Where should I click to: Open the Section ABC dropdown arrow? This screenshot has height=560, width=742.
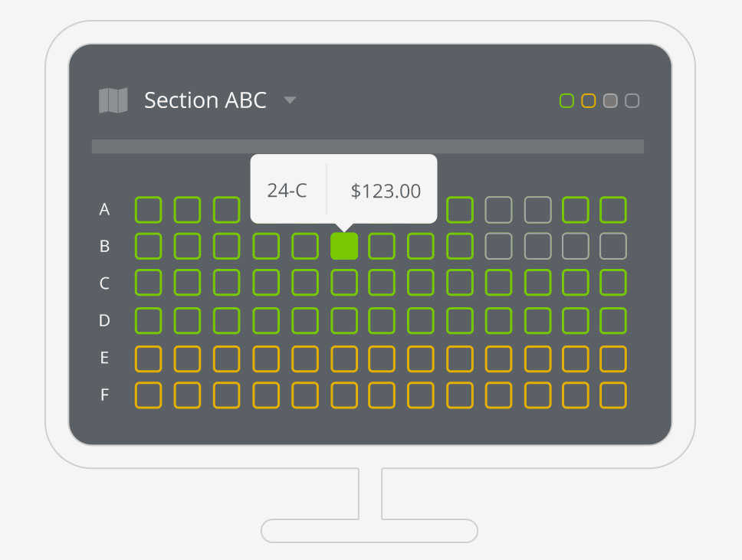pos(290,100)
